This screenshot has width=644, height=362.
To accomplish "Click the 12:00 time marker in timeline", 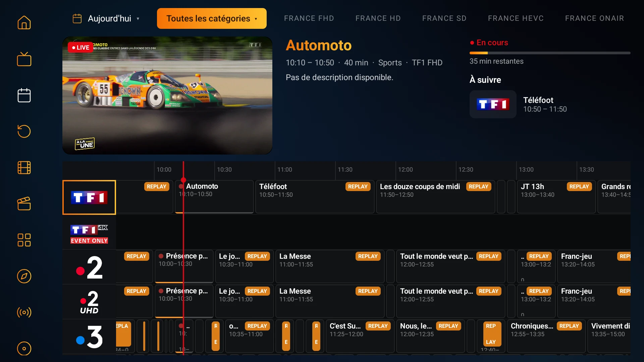I will 405,170.
